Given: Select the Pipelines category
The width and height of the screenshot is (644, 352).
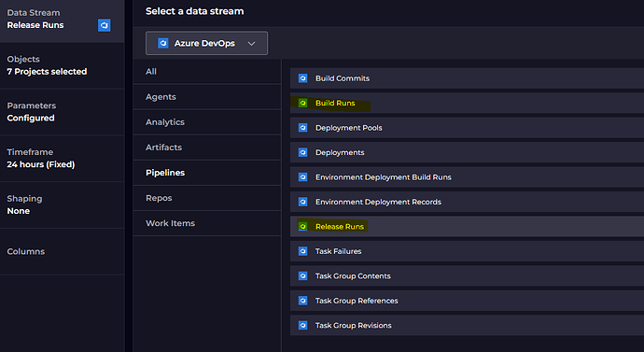Looking at the screenshot, I should (x=207, y=173).
